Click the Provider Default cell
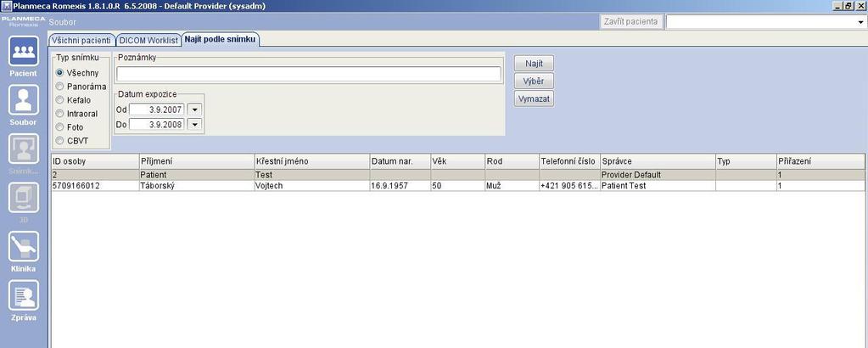Screen dimensions: 868x348 658,175
